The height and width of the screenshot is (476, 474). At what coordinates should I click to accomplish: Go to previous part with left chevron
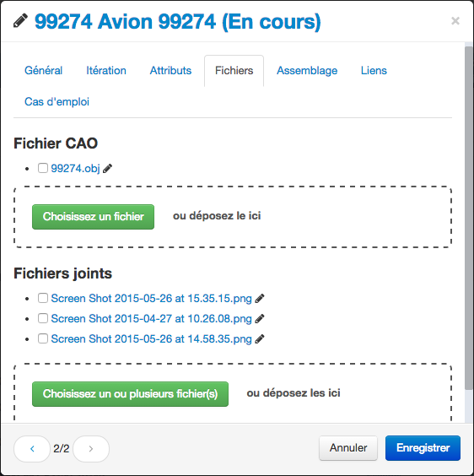(x=32, y=449)
